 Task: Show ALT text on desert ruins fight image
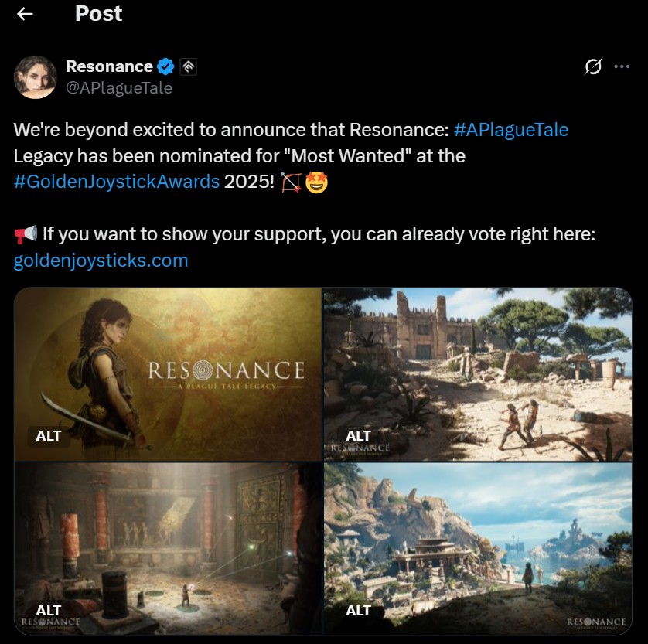pos(358,436)
